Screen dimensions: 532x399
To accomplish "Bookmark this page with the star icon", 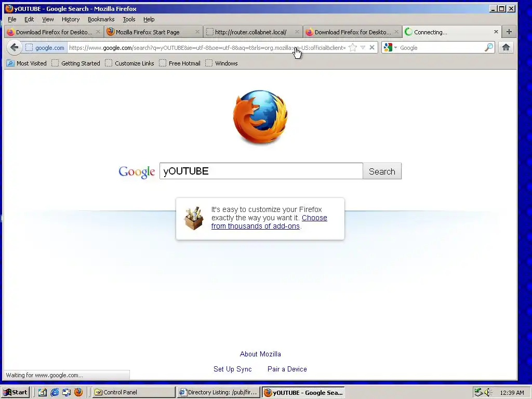I will pyautogui.click(x=353, y=47).
